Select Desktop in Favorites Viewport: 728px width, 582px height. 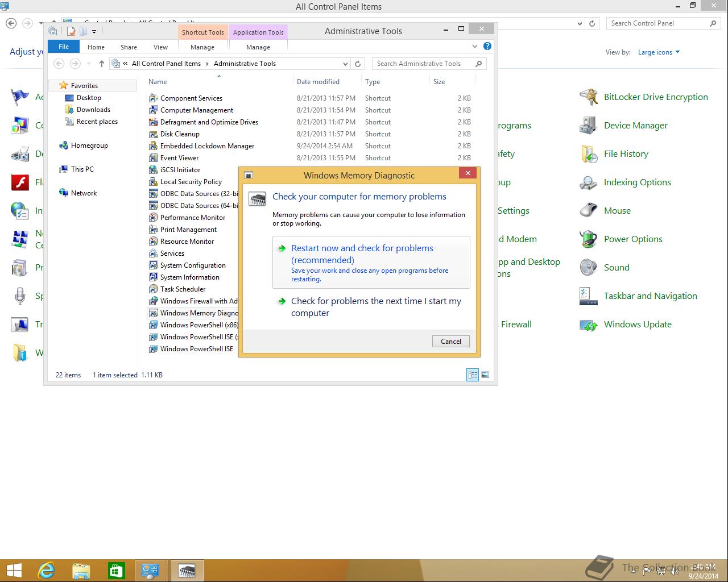pyautogui.click(x=89, y=98)
